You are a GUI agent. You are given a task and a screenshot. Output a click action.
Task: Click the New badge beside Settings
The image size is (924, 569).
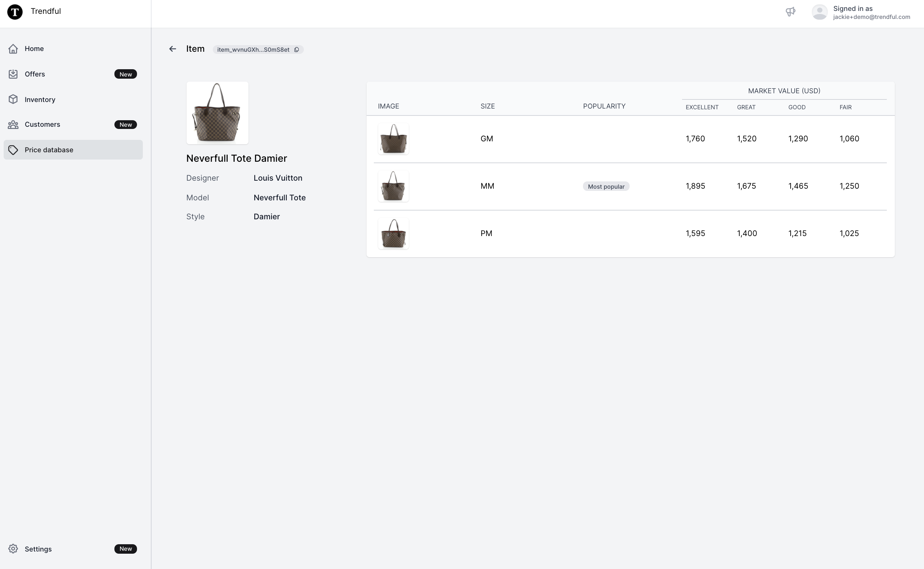coord(126,549)
